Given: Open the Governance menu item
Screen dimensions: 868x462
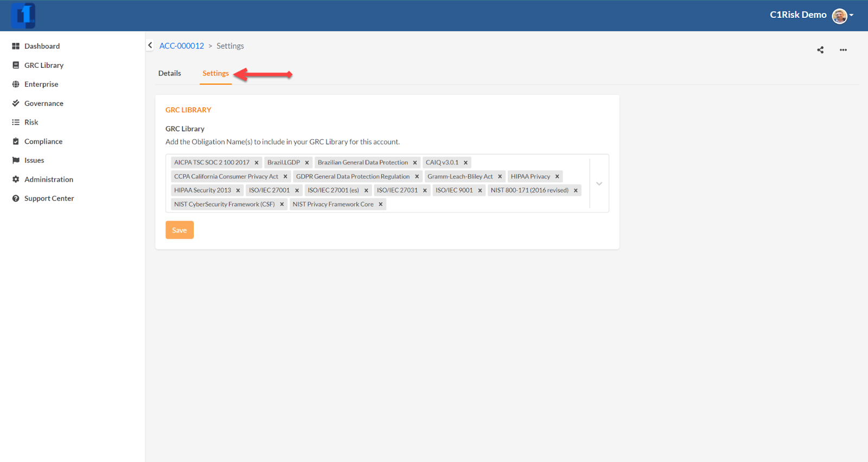Looking at the screenshot, I should point(44,103).
